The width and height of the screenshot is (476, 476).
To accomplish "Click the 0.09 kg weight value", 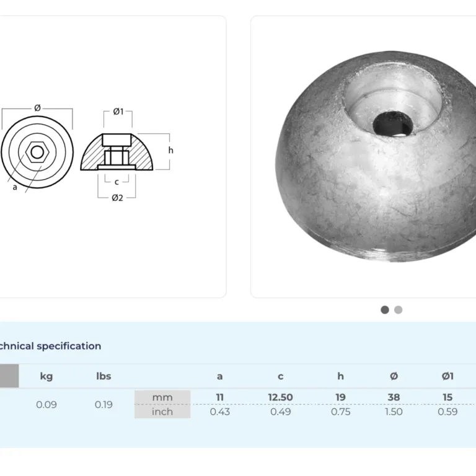I will [46, 405].
